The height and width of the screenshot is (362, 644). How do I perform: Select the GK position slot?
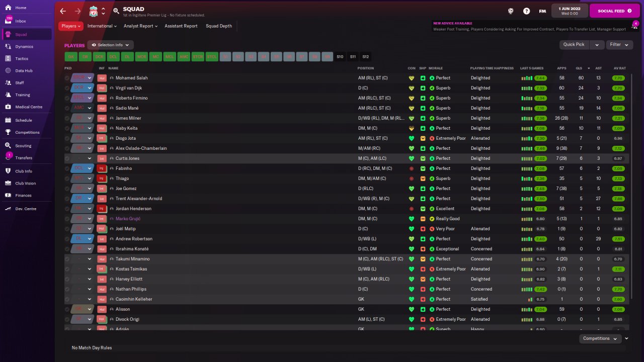coord(71,57)
